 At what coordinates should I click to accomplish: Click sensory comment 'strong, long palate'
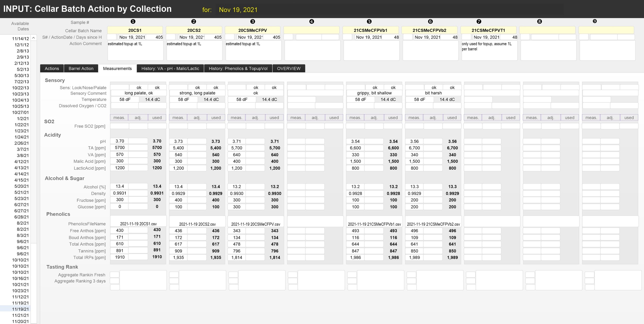coord(197,93)
